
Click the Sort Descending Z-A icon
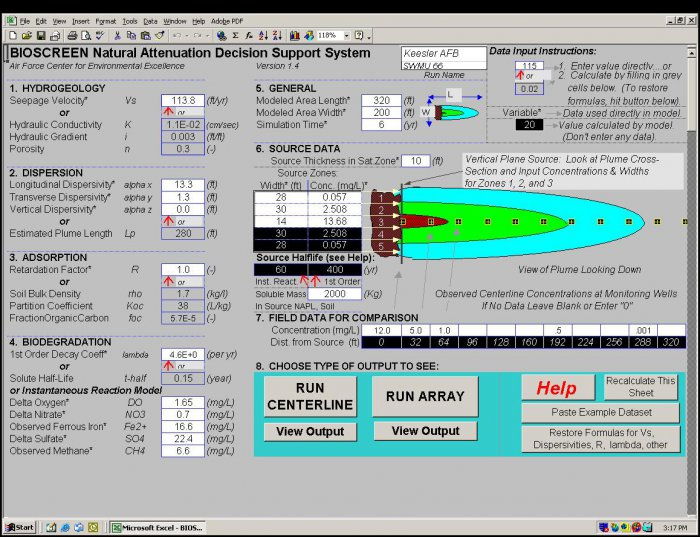tap(277, 36)
